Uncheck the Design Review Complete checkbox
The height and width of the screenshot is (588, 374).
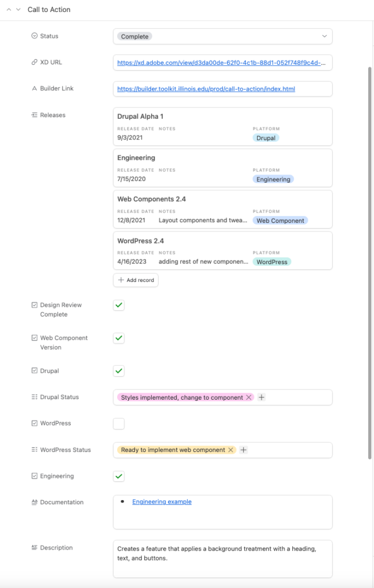(x=119, y=305)
